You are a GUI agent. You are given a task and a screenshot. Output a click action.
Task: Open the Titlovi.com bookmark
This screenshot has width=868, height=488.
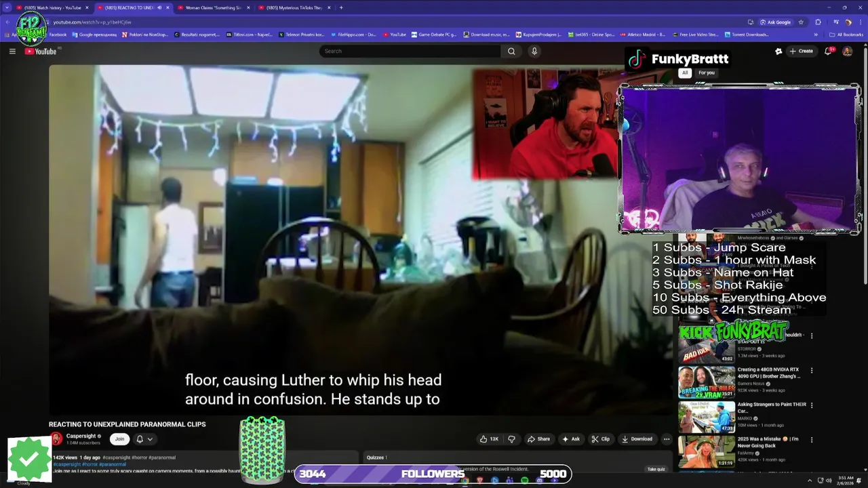(251, 35)
